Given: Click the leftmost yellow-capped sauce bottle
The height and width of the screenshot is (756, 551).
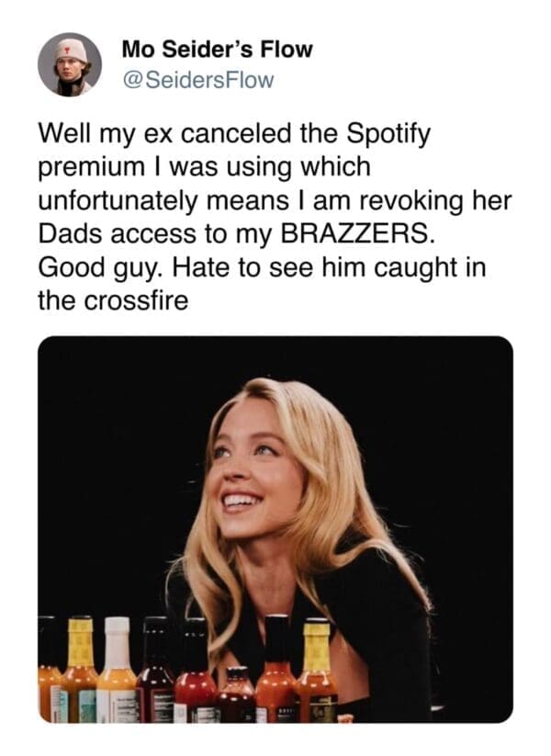Looking at the screenshot, I should pos(80,671).
